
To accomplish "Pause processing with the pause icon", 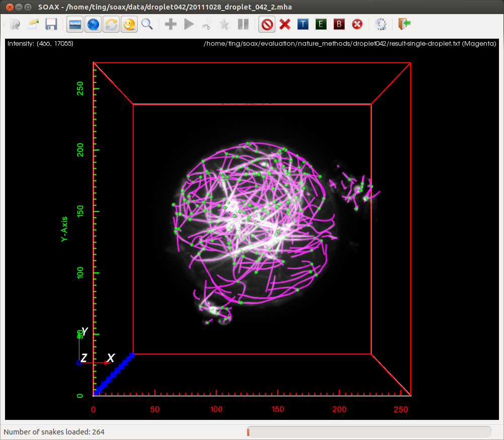I will coord(243,24).
